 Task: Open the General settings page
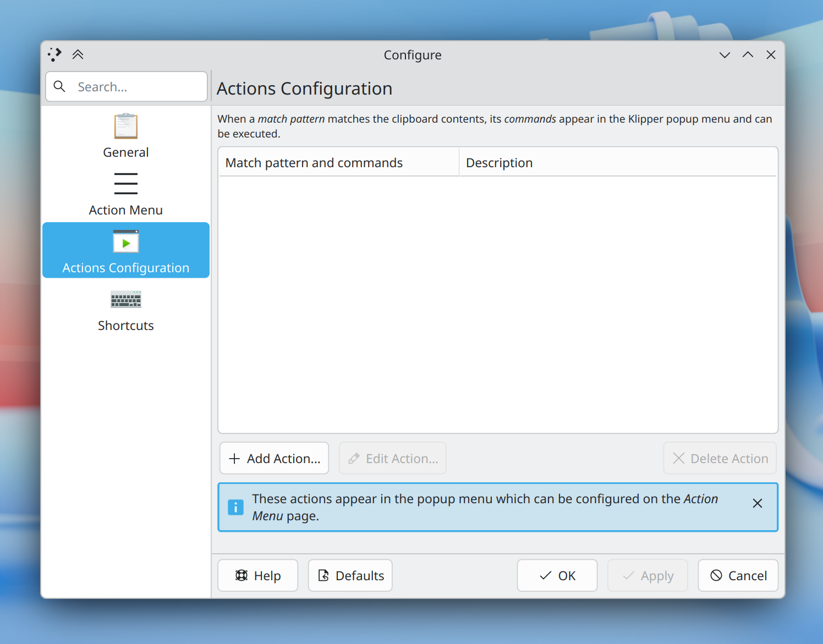point(125,136)
